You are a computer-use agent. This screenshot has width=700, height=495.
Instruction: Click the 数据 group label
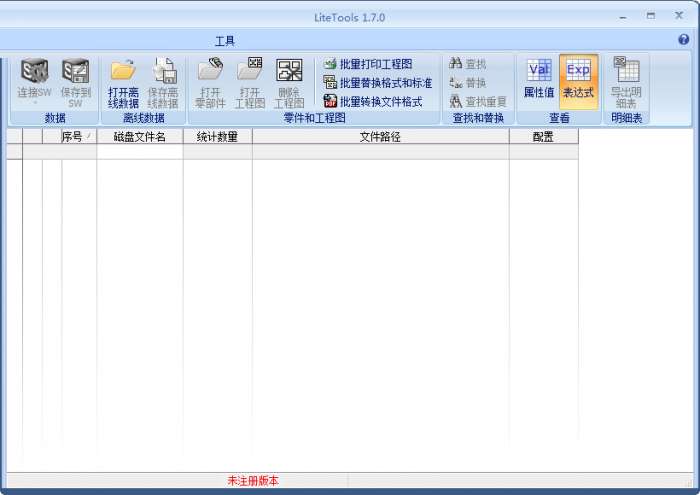tap(55, 118)
